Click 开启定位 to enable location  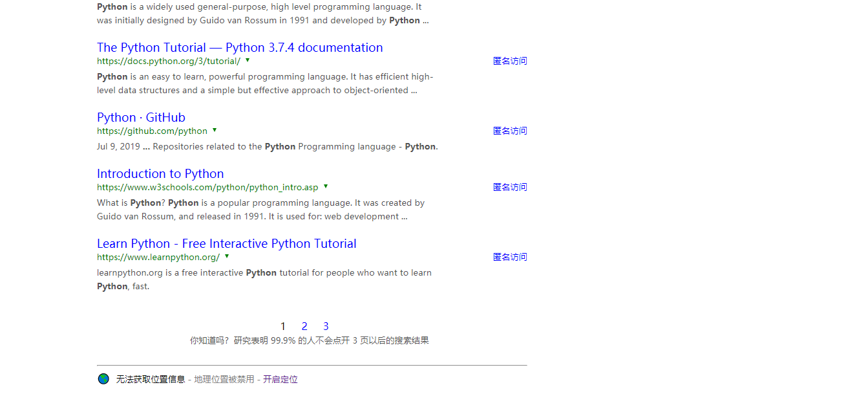pyautogui.click(x=281, y=379)
